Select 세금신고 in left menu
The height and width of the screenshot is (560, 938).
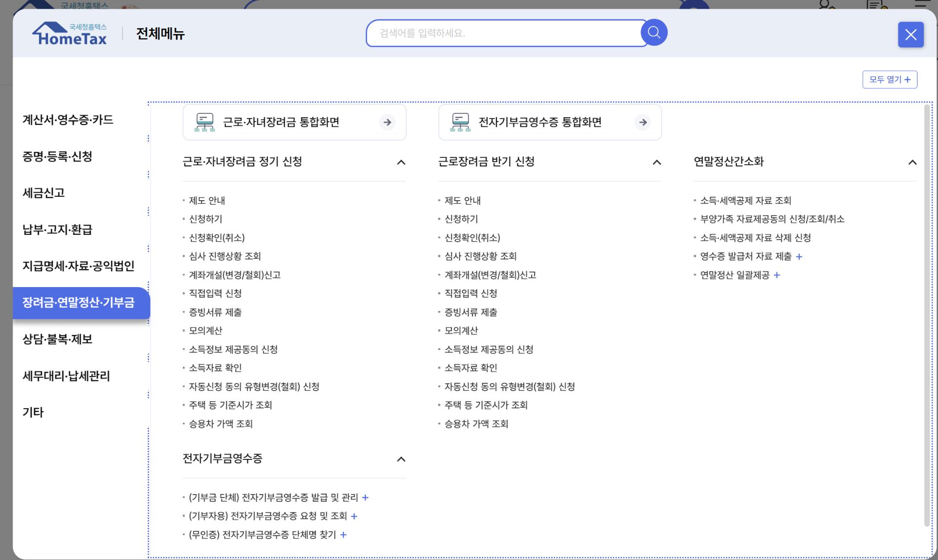[43, 193]
